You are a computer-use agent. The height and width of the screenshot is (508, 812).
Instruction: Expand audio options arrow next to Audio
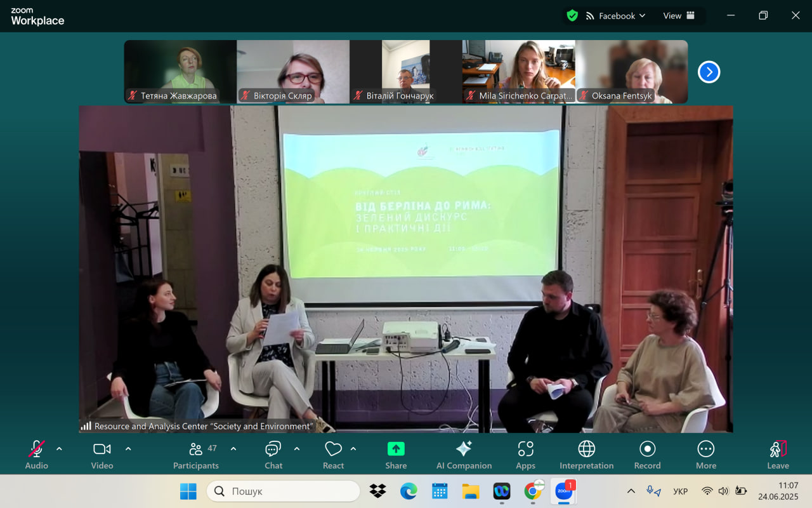coord(59,449)
